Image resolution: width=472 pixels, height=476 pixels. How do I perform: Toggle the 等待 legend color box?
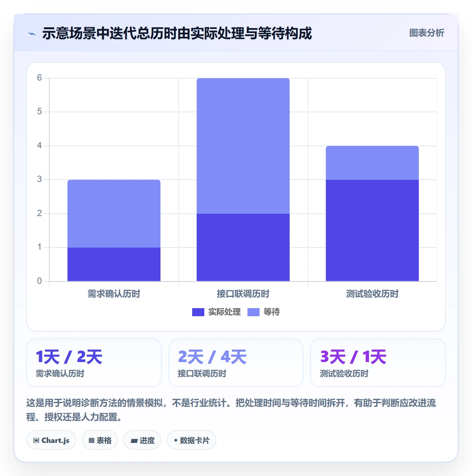click(253, 312)
